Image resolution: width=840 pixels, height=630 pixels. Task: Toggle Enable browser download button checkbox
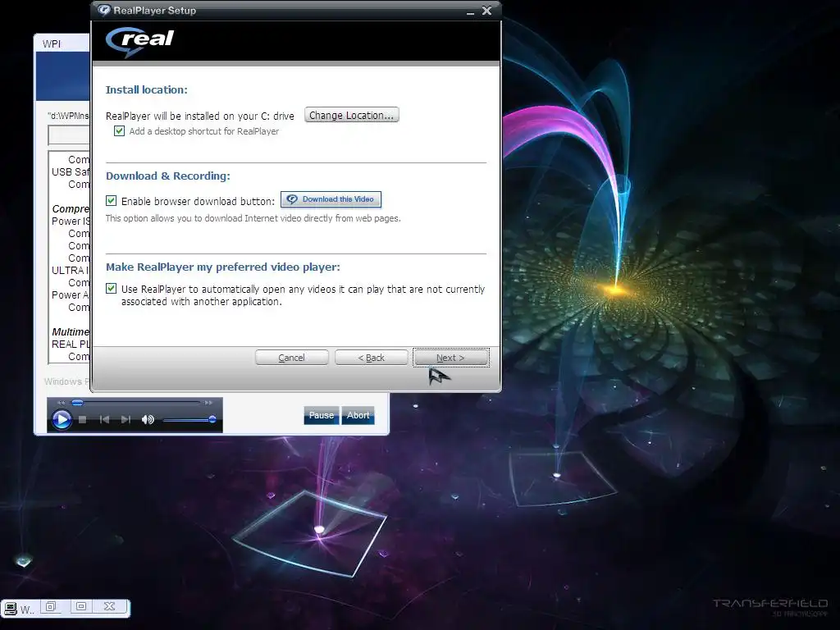[111, 201]
